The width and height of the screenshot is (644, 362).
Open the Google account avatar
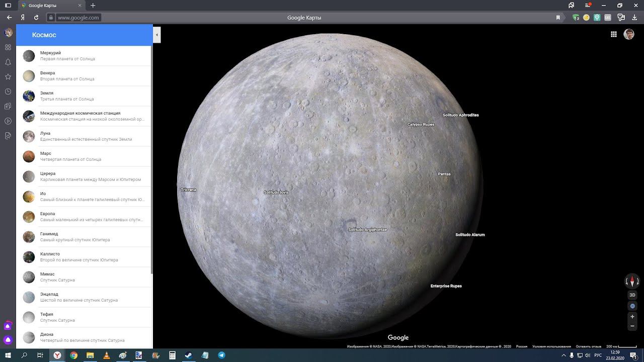point(629,34)
